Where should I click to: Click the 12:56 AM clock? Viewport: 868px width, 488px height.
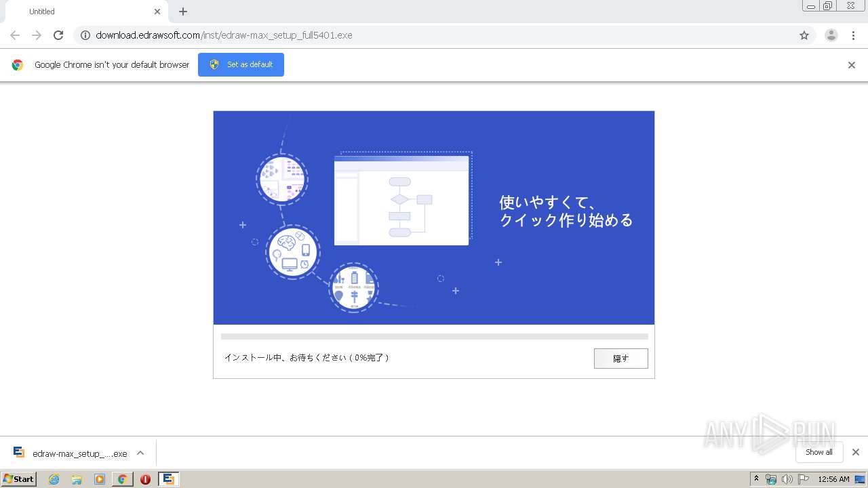pos(833,479)
